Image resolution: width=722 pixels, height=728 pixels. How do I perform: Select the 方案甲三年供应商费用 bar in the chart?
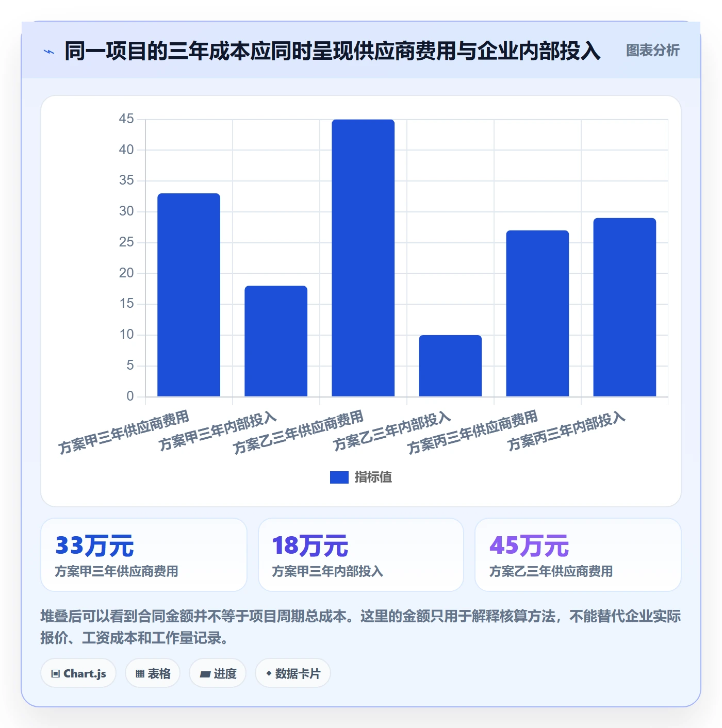point(189,295)
